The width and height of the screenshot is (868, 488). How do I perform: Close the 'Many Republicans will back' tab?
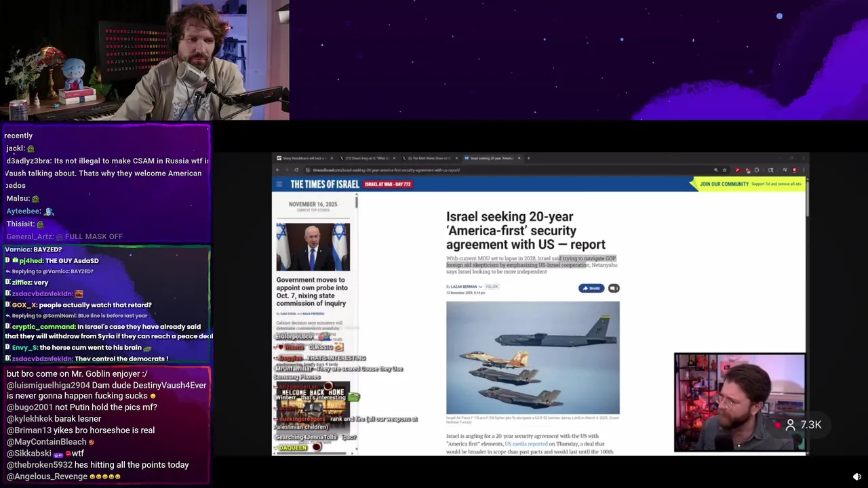[332, 158]
